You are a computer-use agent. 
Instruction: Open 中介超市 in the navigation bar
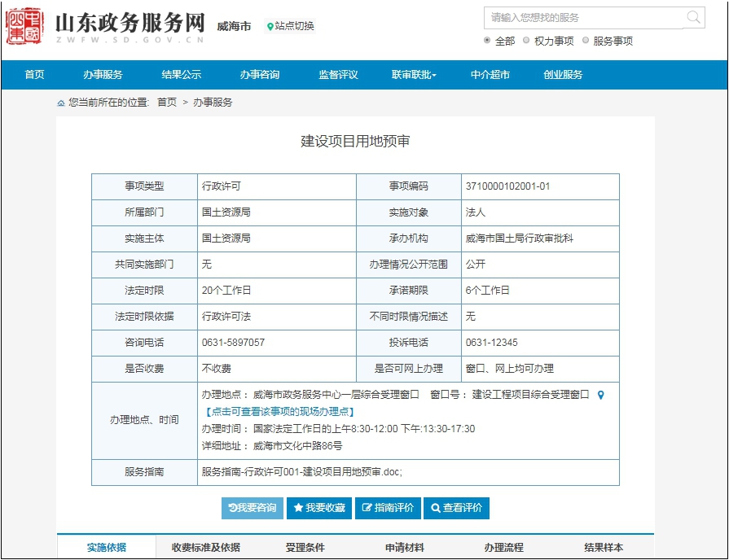point(490,75)
